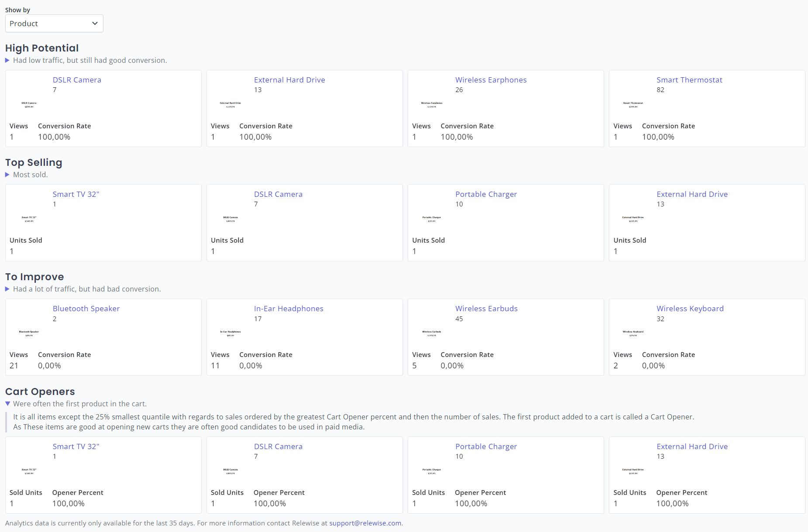This screenshot has height=532, width=808.
Task: Click the DSLR Camera thumbnail under High Potential
Action: click(28, 103)
